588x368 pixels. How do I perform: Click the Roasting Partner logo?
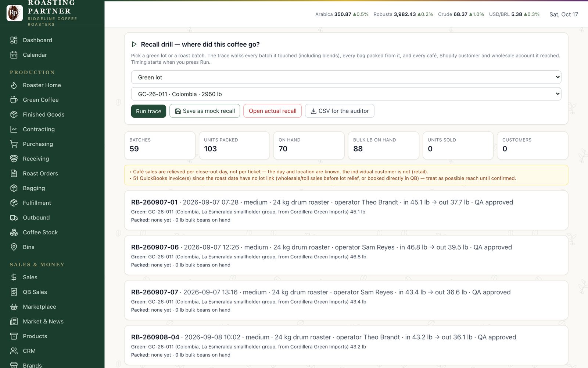pos(15,13)
